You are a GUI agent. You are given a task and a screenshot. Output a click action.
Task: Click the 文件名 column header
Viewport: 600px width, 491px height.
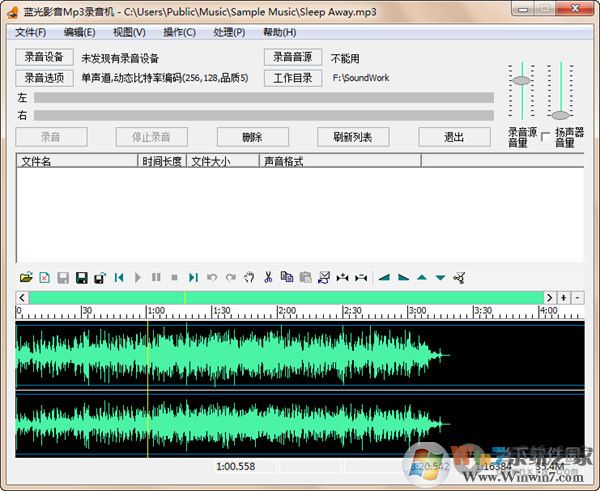point(77,160)
